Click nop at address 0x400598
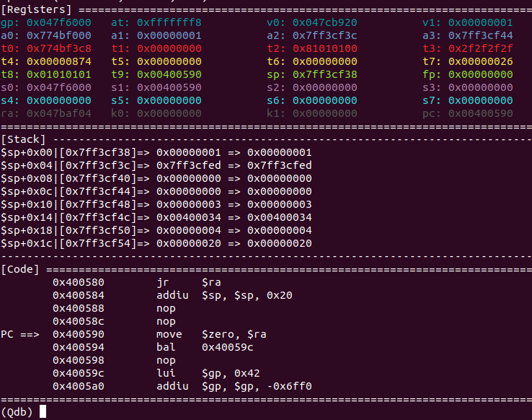Screen dimensions: 532x420 click(166, 361)
